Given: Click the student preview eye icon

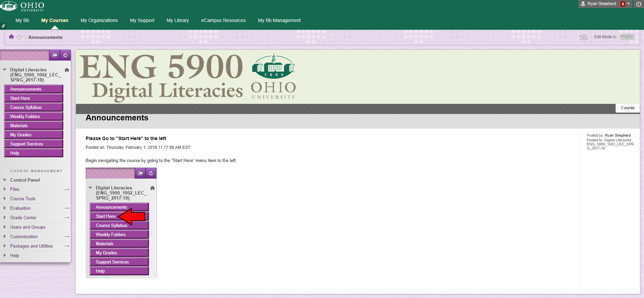Looking at the screenshot, I should [584, 37].
